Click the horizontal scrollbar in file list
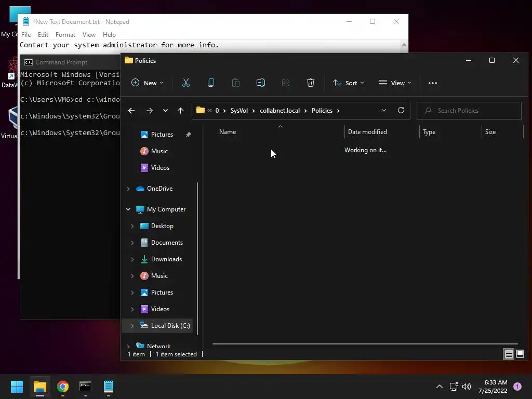The height and width of the screenshot is (399, 532). [x=365, y=344]
